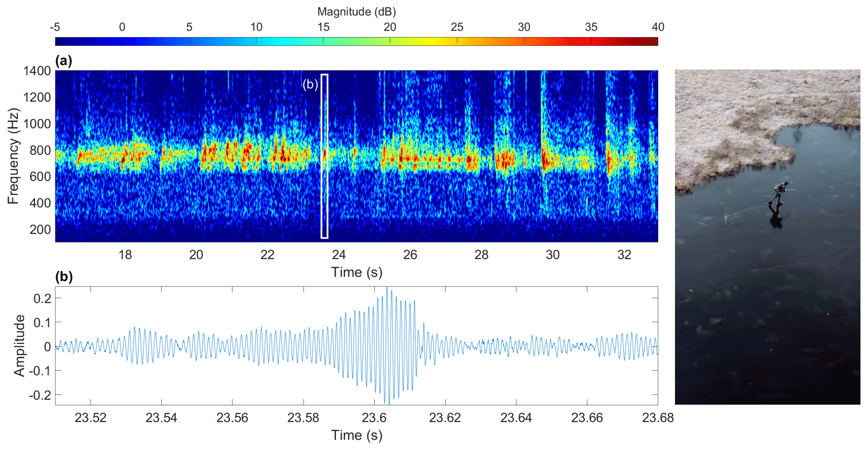Select the bold "(a)" panel label

pos(64,60)
